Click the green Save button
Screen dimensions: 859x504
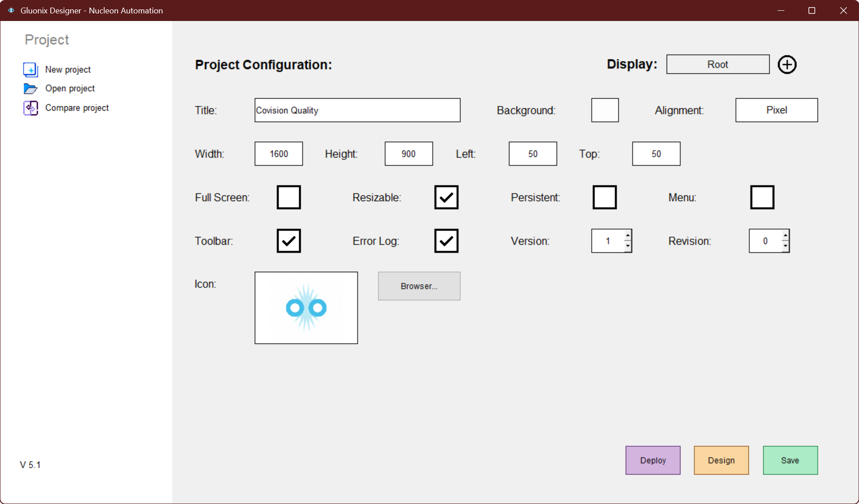tap(790, 460)
